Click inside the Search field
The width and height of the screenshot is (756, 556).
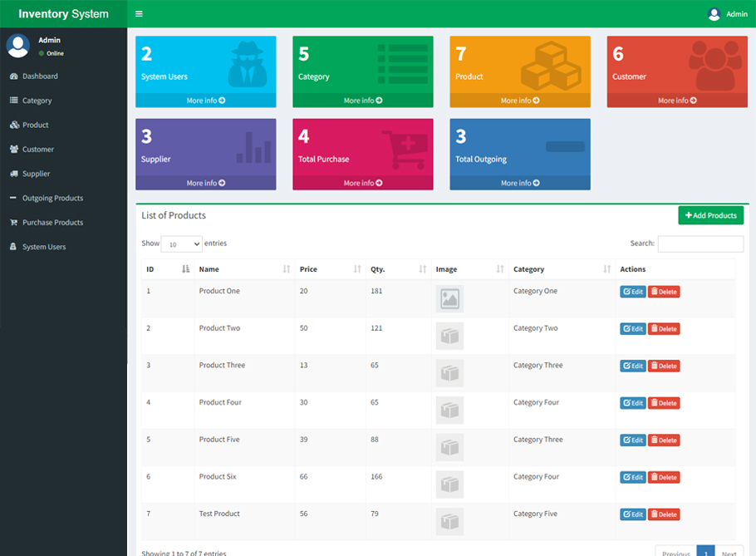click(700, 243)
